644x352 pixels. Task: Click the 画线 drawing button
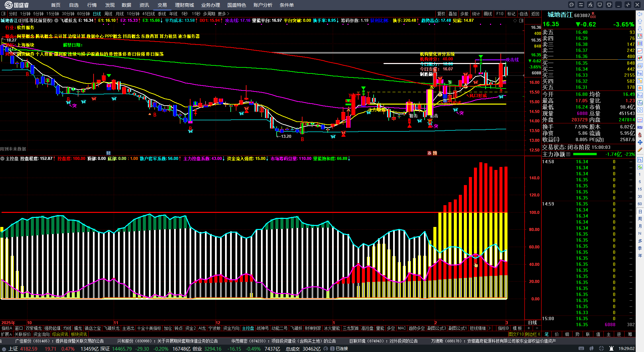click(x=488, y=14)
